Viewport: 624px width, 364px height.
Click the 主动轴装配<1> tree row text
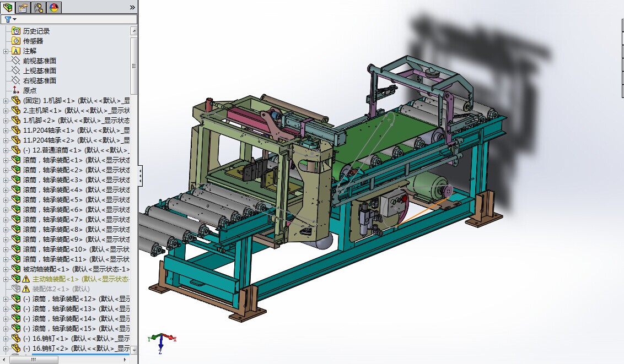coord(81,279)
